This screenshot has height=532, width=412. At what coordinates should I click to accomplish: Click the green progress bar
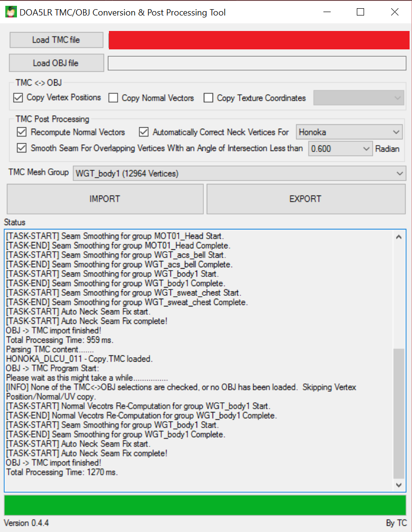(x=205, y=505)
